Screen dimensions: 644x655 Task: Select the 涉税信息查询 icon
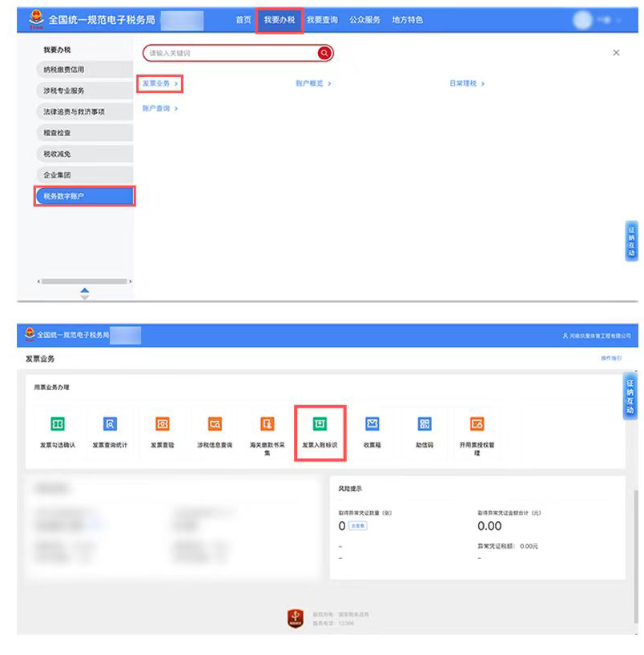(x=215, y=424)
